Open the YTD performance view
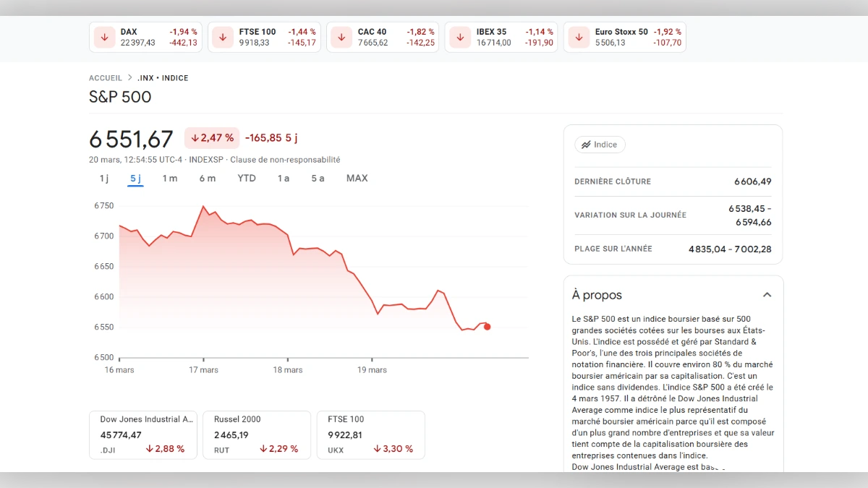Image resolution: width=868 pixels, height=488 pixels. [x=246, y=178]
